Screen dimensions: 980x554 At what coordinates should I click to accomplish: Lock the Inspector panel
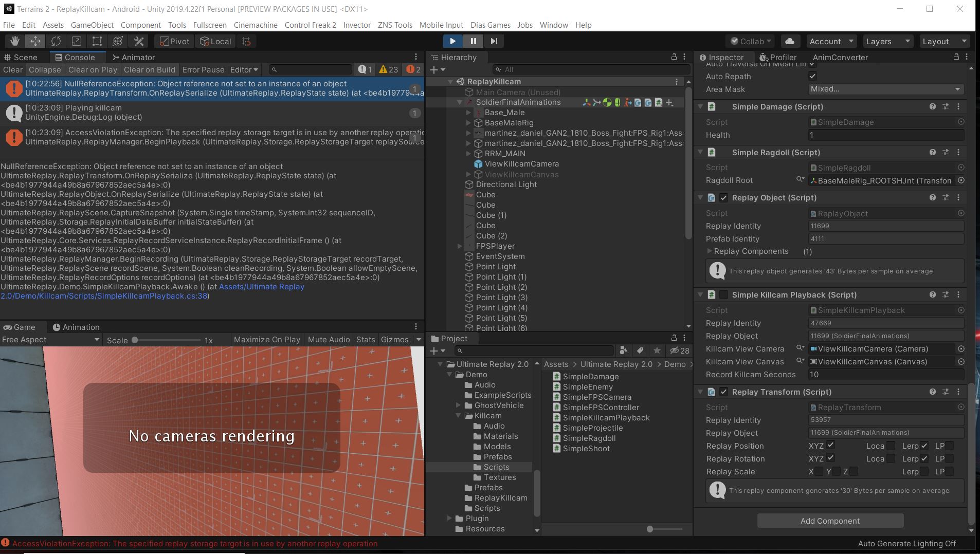coord(956,57)
